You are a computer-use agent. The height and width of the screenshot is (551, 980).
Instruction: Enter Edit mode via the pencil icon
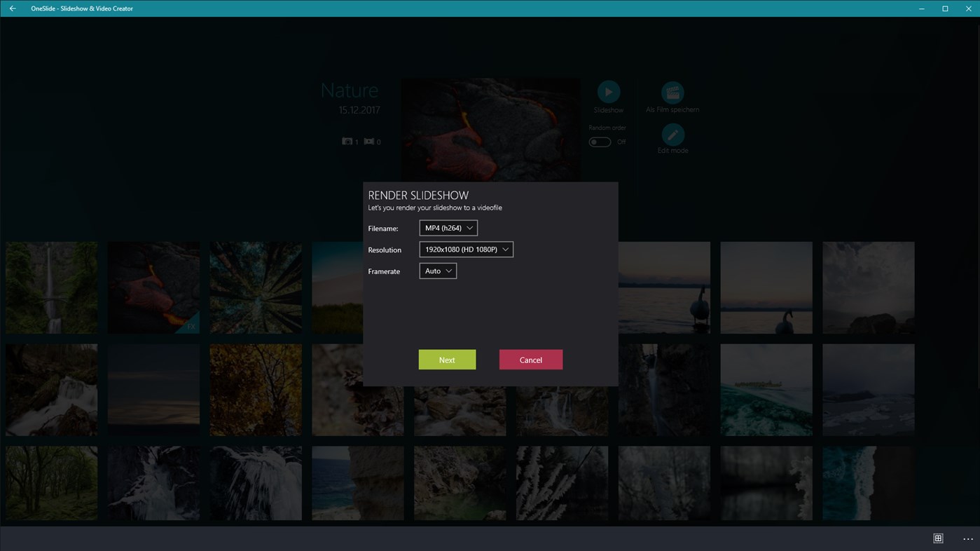pyautogui.click(x=672, y=134)
